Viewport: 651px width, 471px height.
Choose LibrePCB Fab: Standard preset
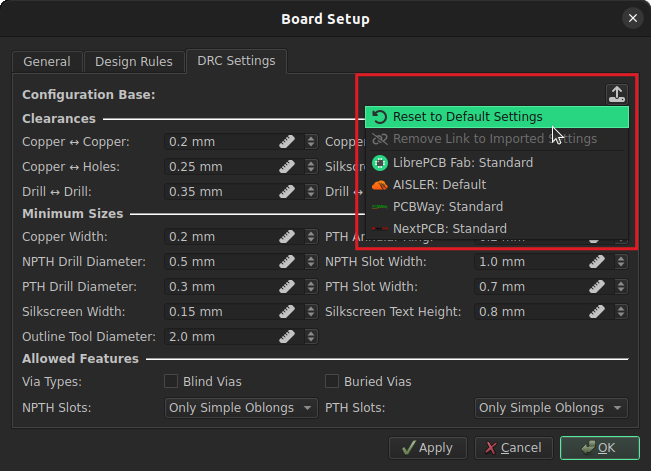pyautogui.click(x=462, y=162)
